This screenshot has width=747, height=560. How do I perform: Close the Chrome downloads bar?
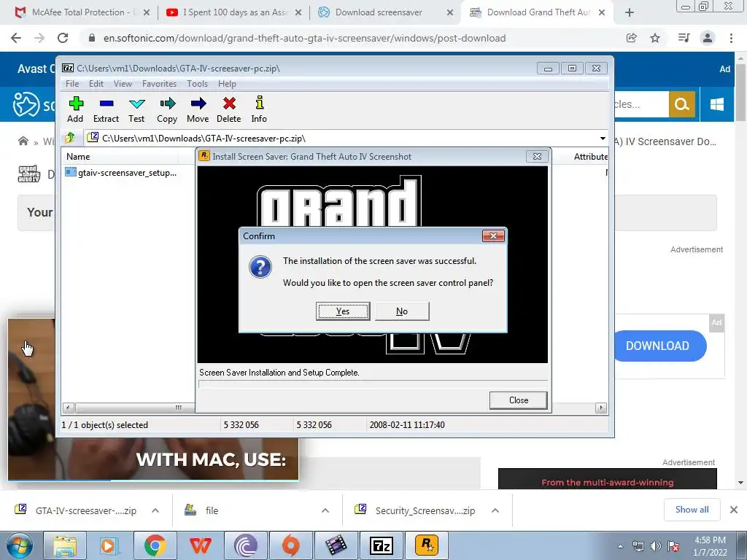point(734,510)
